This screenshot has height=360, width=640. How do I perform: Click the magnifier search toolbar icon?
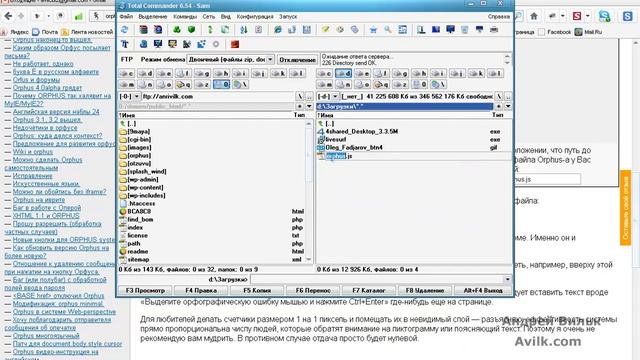point(387,30)
